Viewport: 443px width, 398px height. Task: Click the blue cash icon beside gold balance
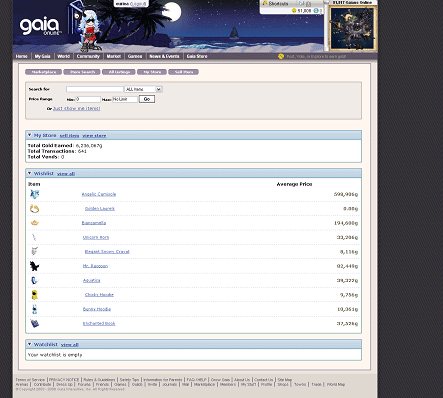pos(316,11)
